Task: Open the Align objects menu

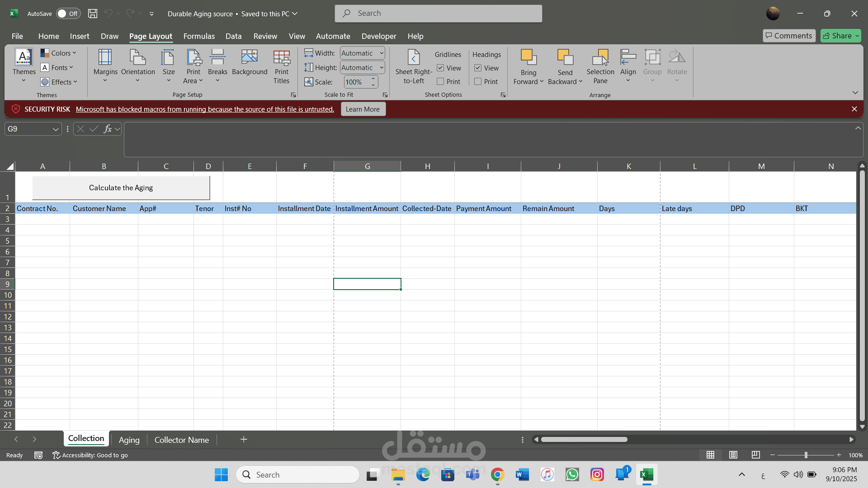Action: [628, 66]
